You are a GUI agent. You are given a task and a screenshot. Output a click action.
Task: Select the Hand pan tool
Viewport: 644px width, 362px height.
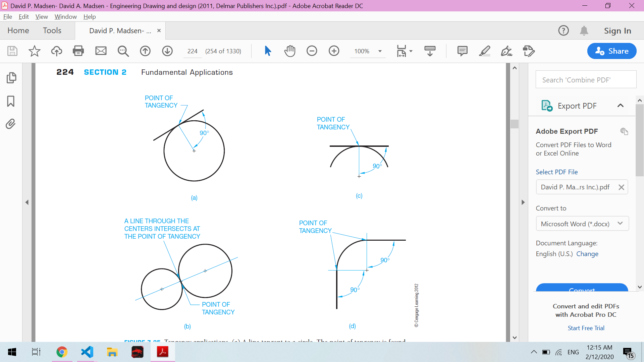[290, 51]
